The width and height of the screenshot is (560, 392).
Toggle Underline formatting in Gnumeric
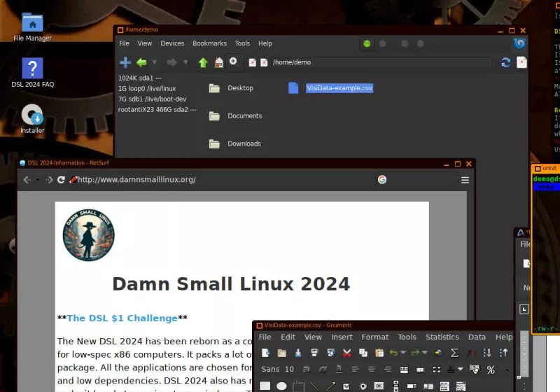(339, 369)
